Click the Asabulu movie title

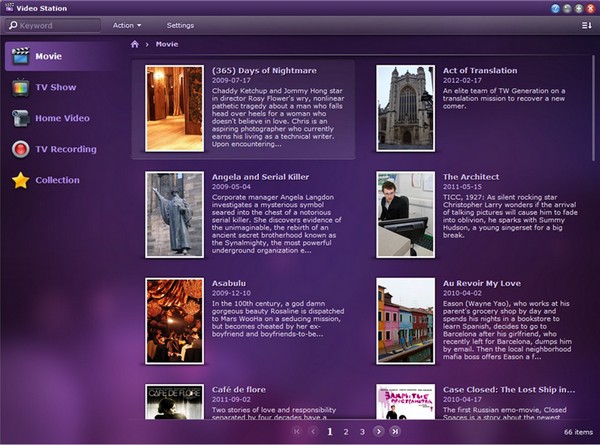click(x=229, y=284)
